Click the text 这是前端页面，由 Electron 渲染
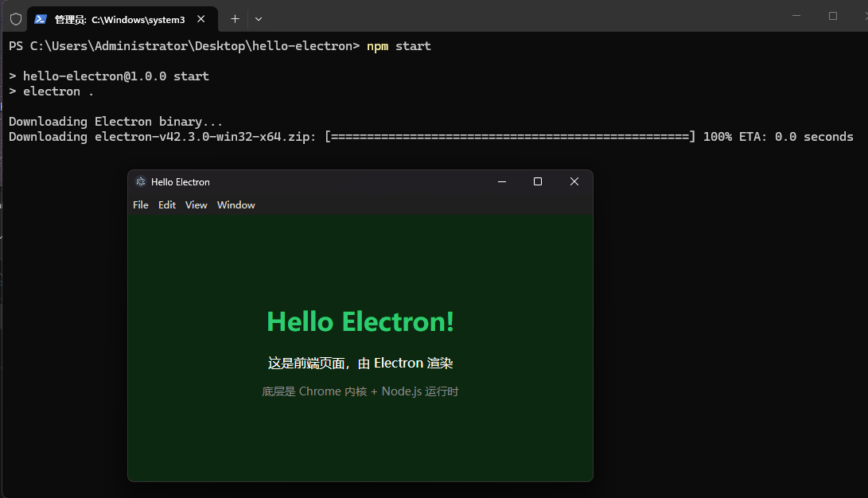868x498 pixels. point(360,363)
